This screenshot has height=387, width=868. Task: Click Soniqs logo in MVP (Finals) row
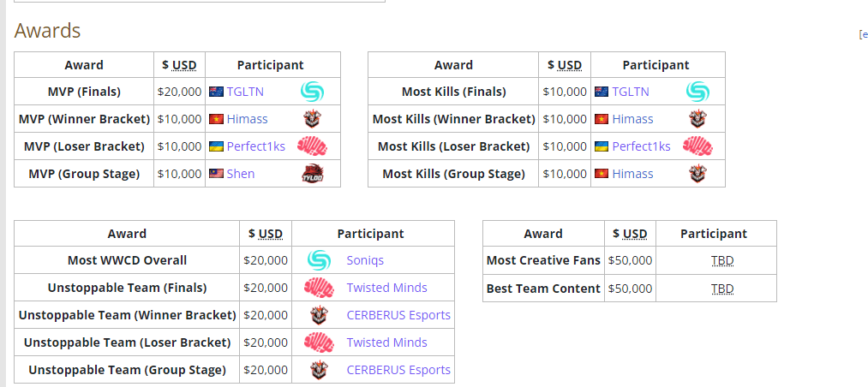(x=312, y=92)
